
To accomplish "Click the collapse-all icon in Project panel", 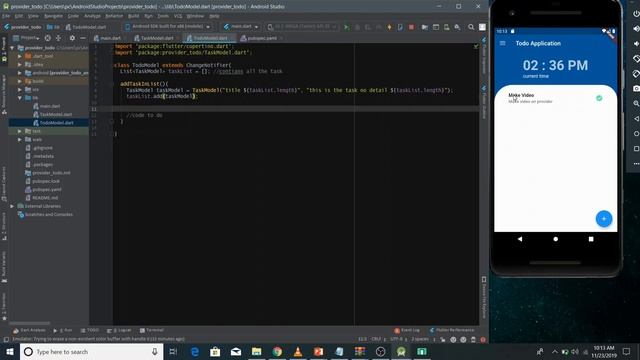I will pyautogui.click(x=58, y=38).
